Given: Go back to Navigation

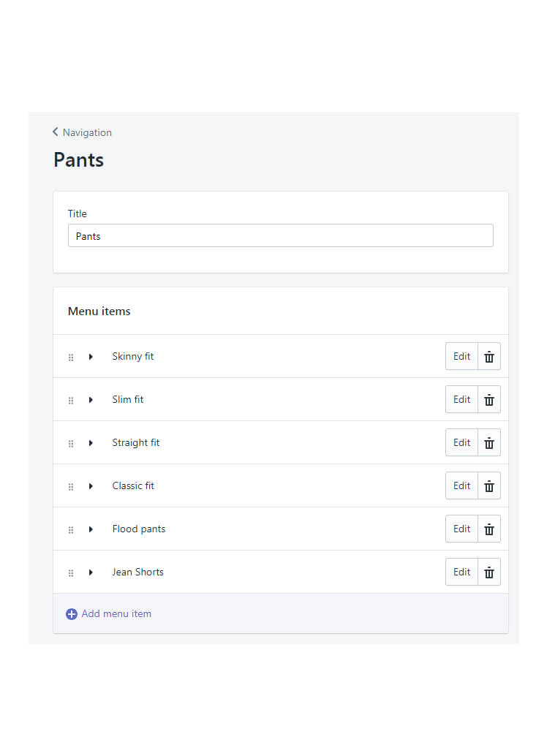Looking at the screenshot, I should 82,132.
